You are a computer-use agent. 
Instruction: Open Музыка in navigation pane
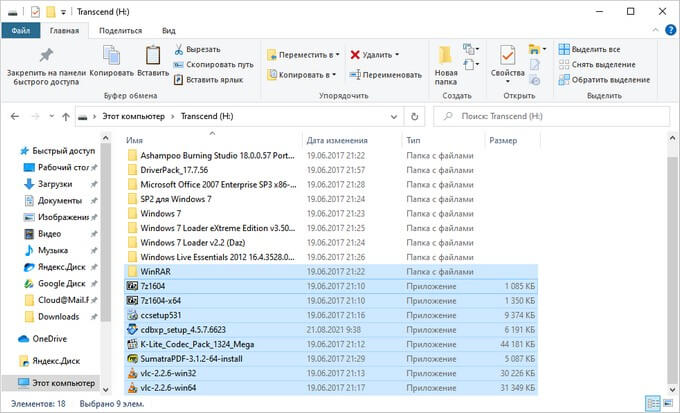pyautogui.click(x=60, y=250)
